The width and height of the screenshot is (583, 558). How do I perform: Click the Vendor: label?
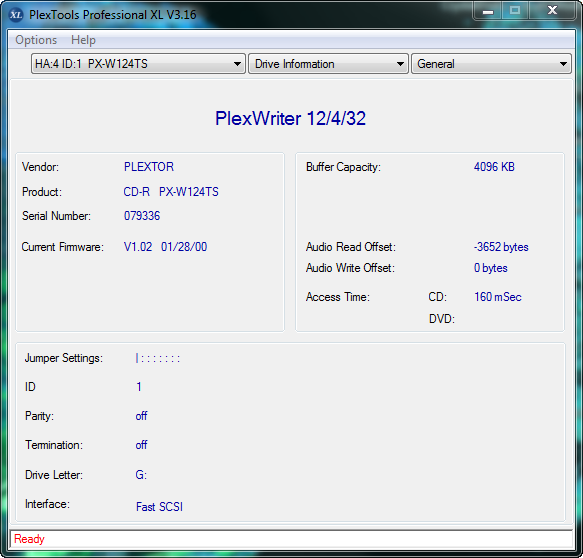click(x=40, y=167)
